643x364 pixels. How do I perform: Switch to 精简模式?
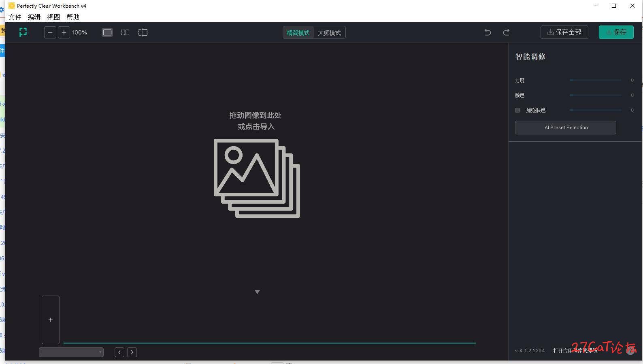tap(298, 33)
